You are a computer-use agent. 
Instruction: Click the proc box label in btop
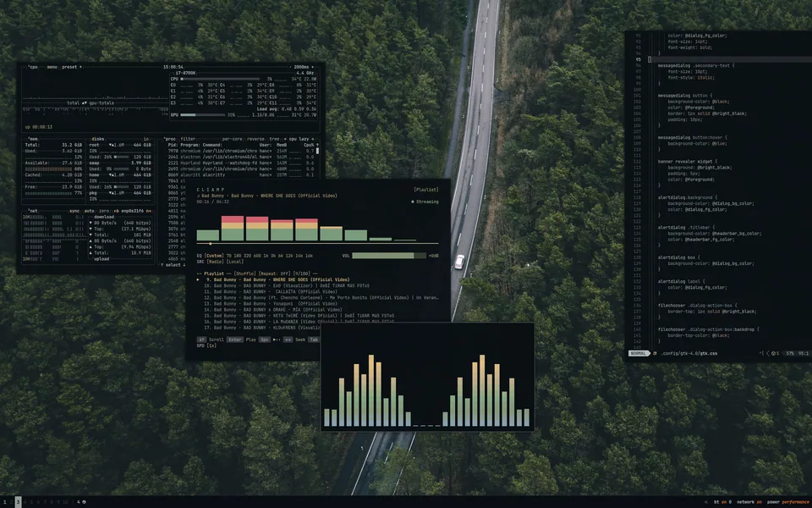170,139
